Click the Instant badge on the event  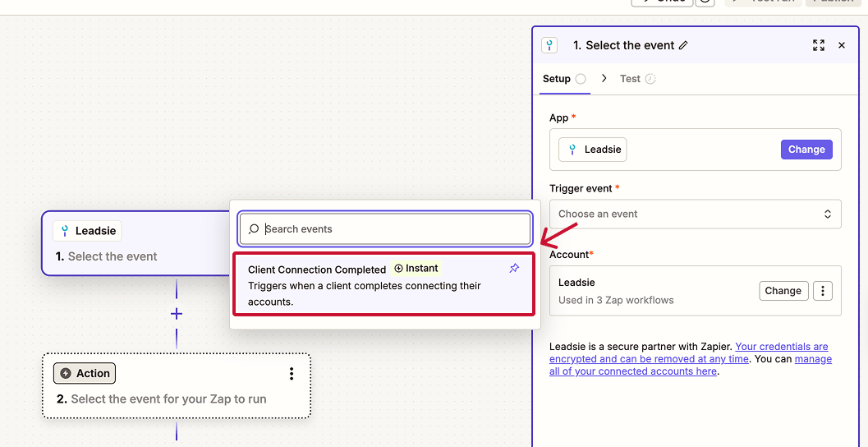point(416,269)
